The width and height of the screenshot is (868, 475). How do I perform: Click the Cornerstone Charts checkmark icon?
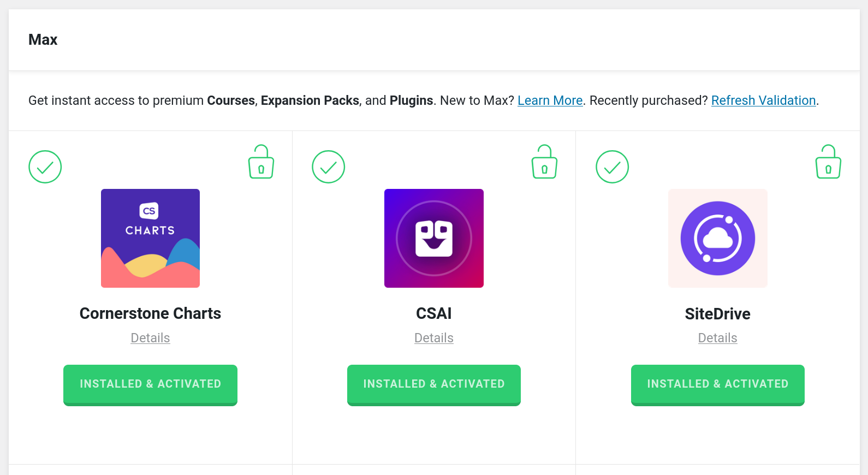[x=45, y=167]
